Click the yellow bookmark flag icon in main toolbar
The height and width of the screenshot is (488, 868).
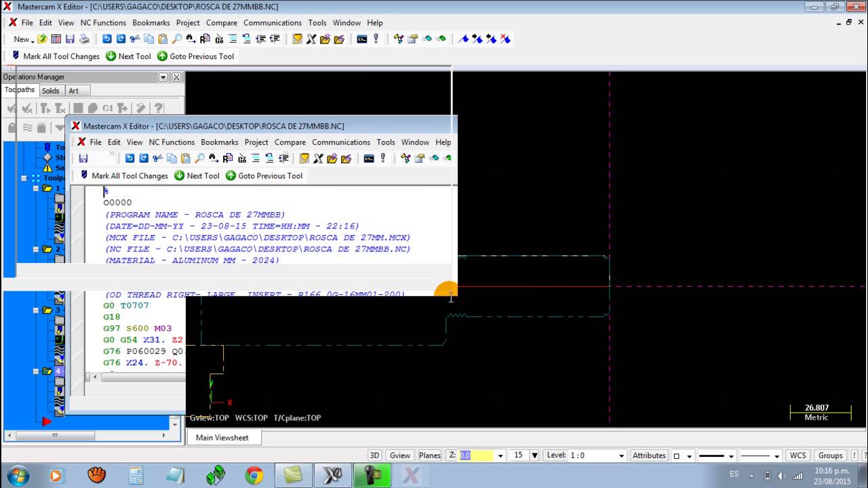coord(297,39)
